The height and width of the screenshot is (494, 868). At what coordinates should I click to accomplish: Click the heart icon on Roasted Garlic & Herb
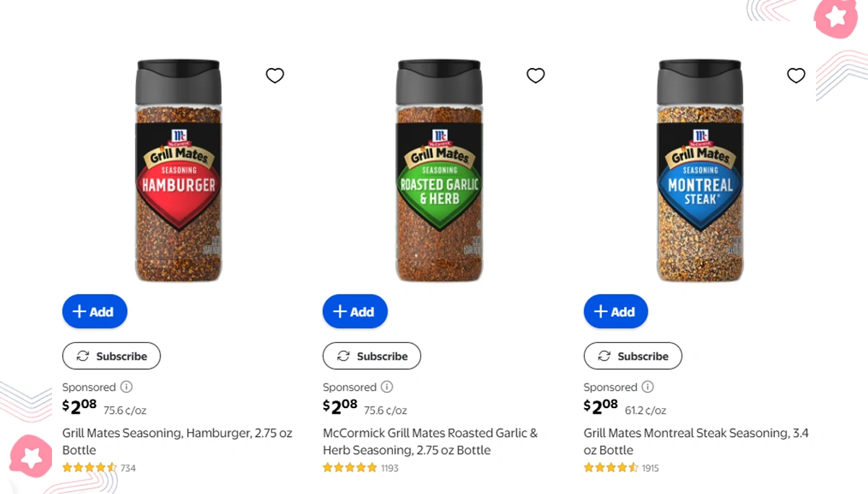(535, 75)
